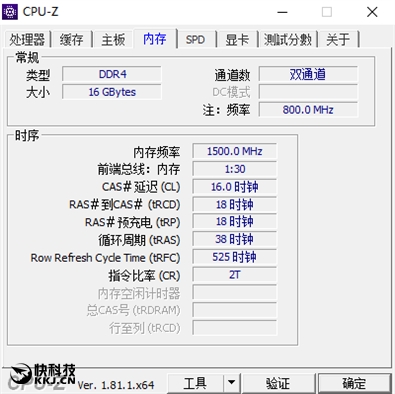Switch to the 处理器 tab
Screen dimensions: 395x394
click(27, 40)
